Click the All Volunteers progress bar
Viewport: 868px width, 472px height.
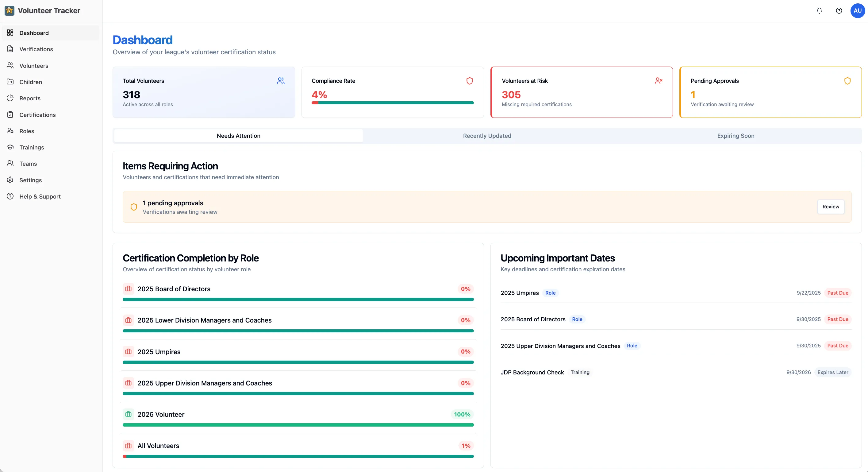click(x=298, y=456)
